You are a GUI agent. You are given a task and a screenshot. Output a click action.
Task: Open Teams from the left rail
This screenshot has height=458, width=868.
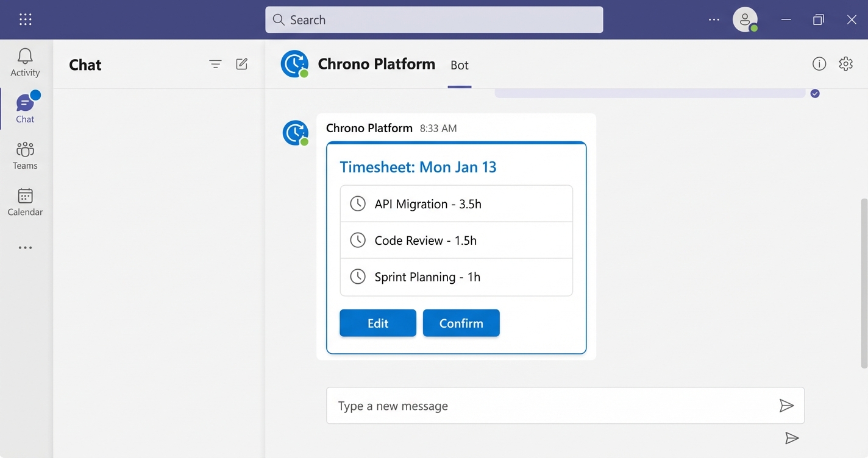click(25, 155)
